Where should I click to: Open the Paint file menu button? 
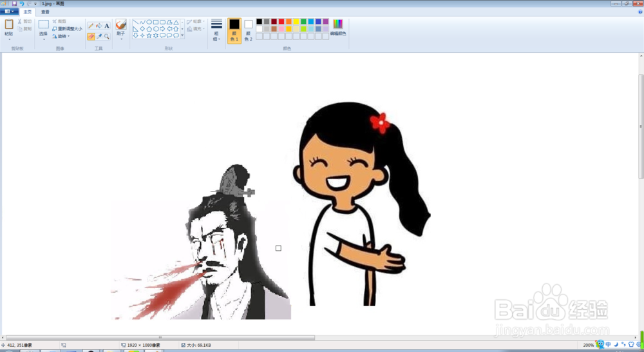(x=8, y=12)
